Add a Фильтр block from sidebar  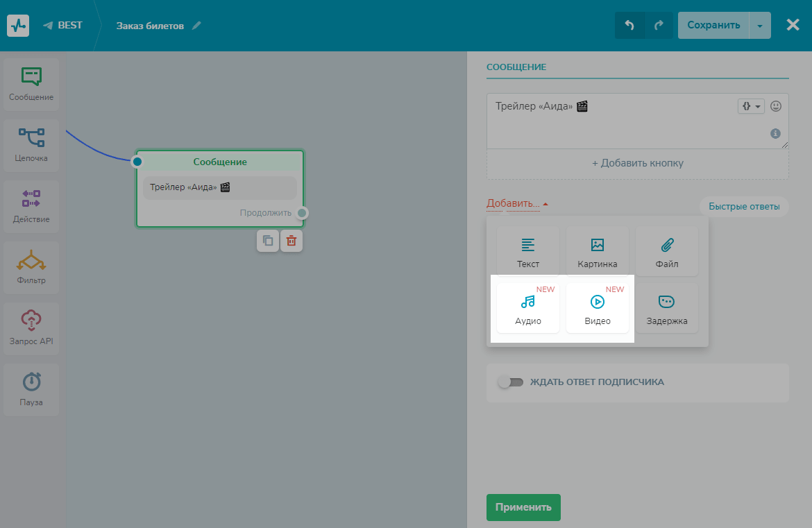(x=31, y=268)
